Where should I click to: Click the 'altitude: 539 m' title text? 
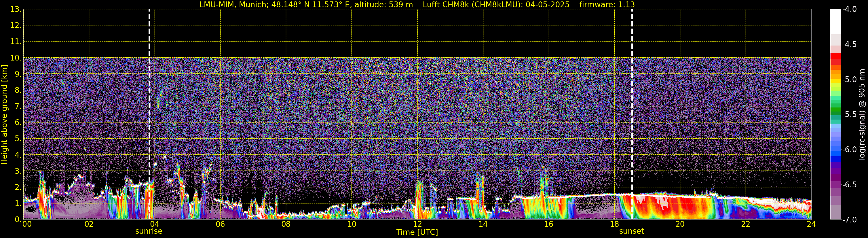383,5
